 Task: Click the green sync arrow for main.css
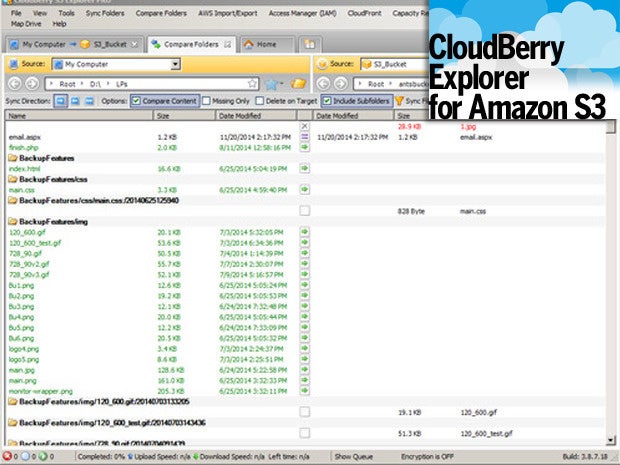(304, 190)
